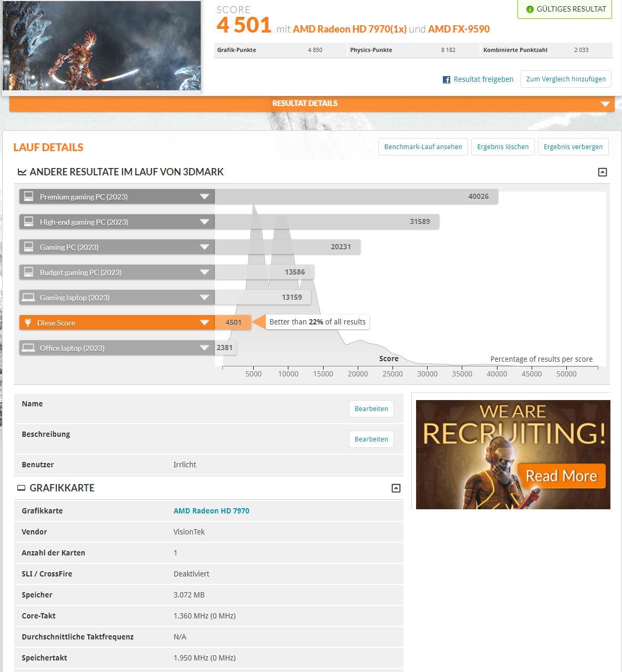Click Physics-Punkte value 8 182
Viewport: 622px width, 672px height.
coord(448,50)
